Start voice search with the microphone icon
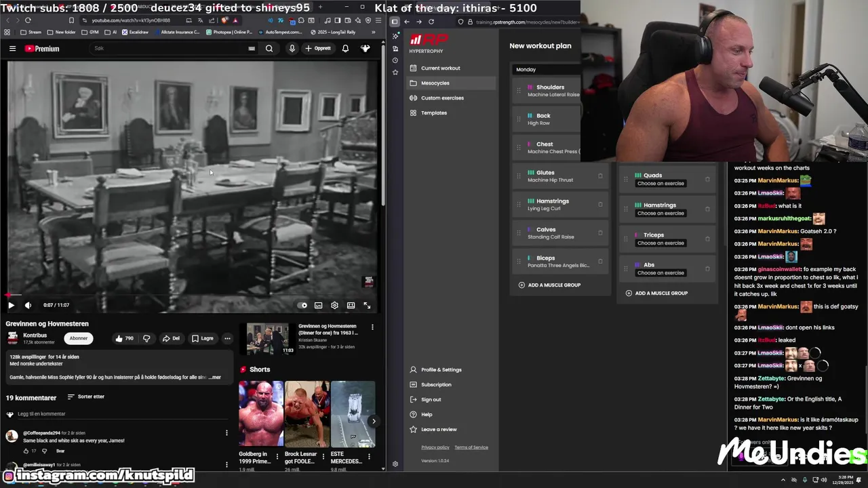The height and width of the screenshot is (488, 868). click(292, 49)
